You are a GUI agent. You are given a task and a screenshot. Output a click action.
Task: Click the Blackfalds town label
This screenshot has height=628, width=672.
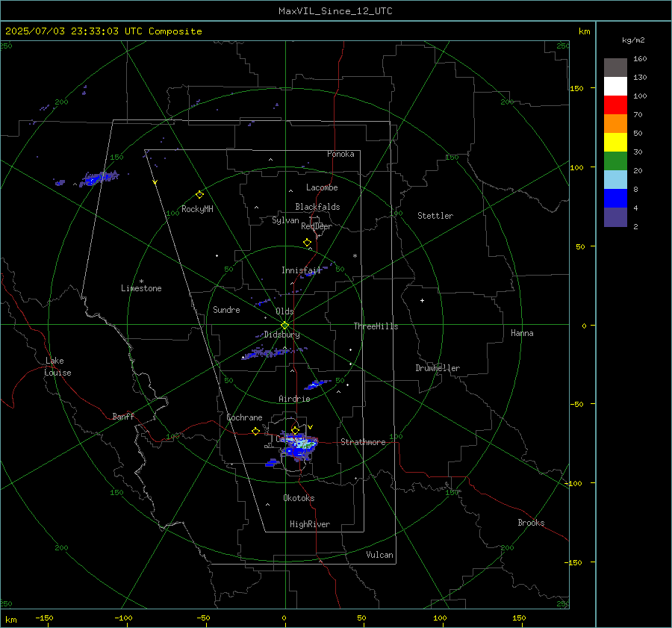tap(317, 207)
